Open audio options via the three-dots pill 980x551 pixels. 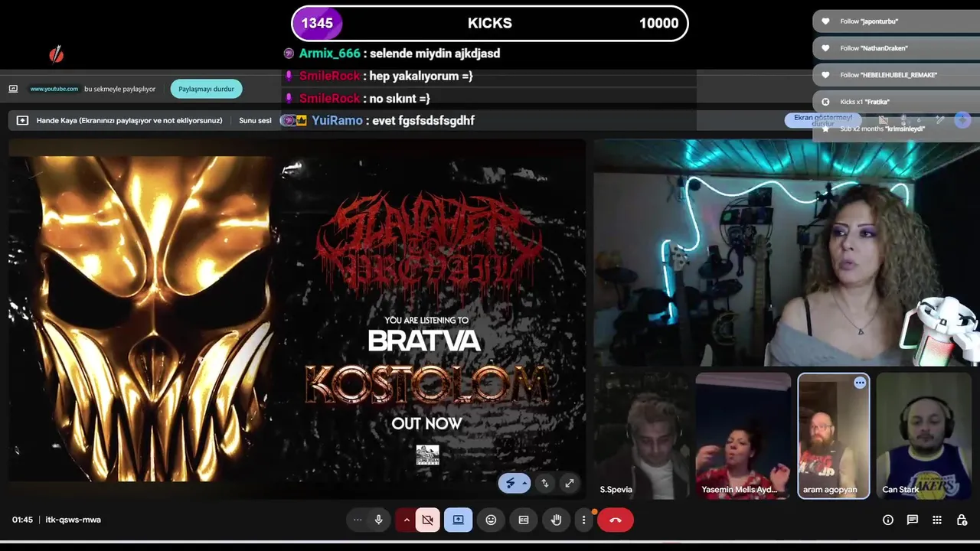(x=358, y=520)
